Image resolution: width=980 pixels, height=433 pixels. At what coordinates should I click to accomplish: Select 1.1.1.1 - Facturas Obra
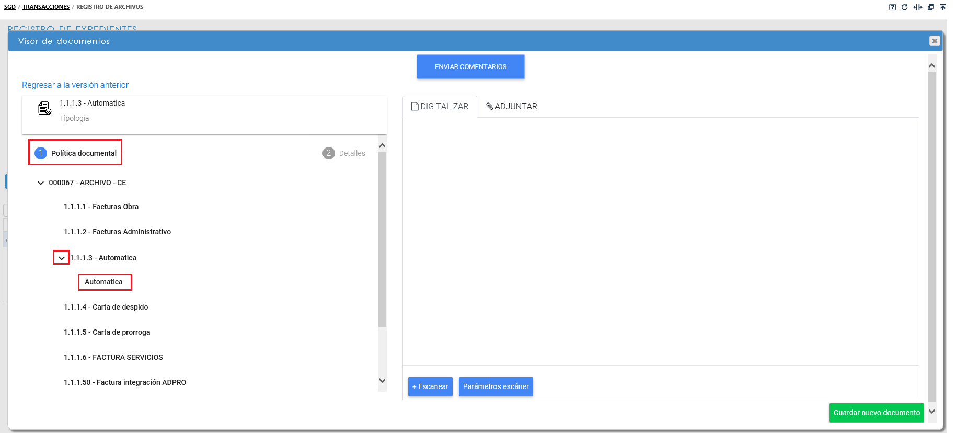pos(101,207)
